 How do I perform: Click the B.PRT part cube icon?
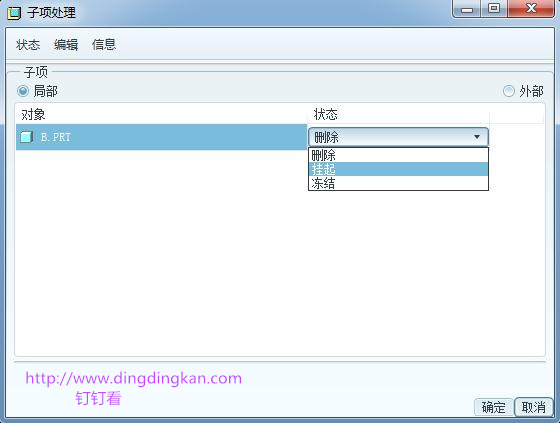point(26,137)
